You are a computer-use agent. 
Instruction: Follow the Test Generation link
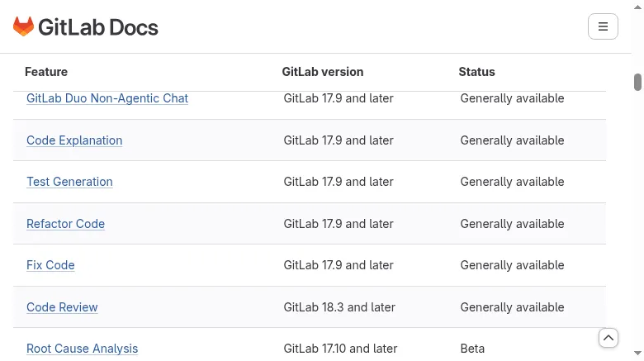[69, 182]
